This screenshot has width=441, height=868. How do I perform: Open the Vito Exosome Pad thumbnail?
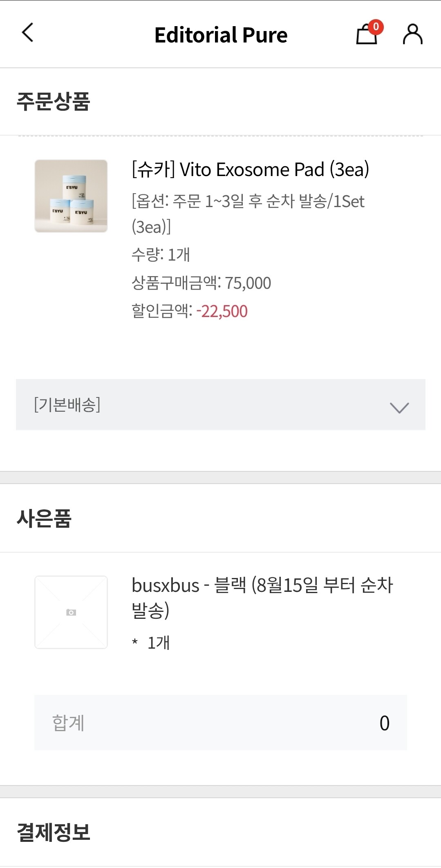pyautogui.click(x=71, y=196)
